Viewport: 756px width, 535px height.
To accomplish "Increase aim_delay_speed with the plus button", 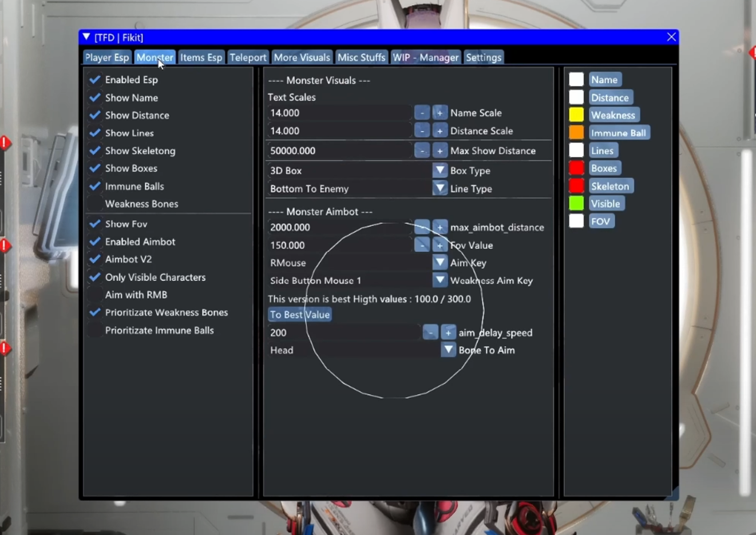I will [448, 332].
